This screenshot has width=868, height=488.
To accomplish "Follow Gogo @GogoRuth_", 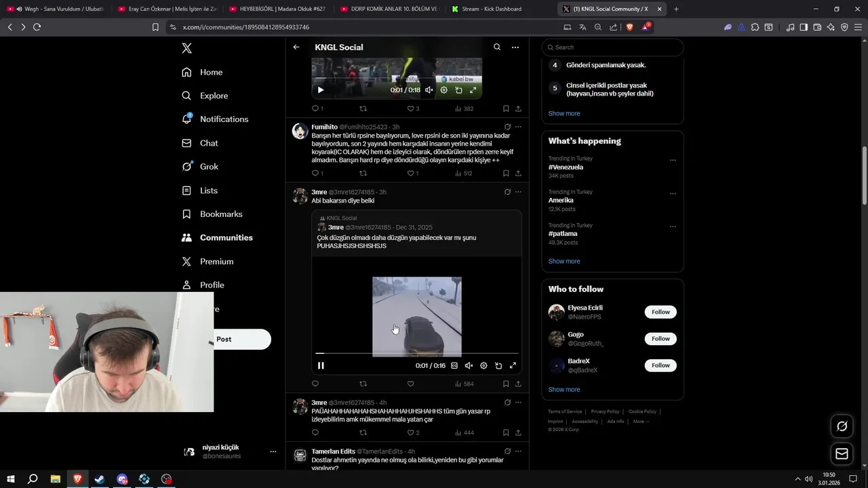I will click(x=660, y=339).
